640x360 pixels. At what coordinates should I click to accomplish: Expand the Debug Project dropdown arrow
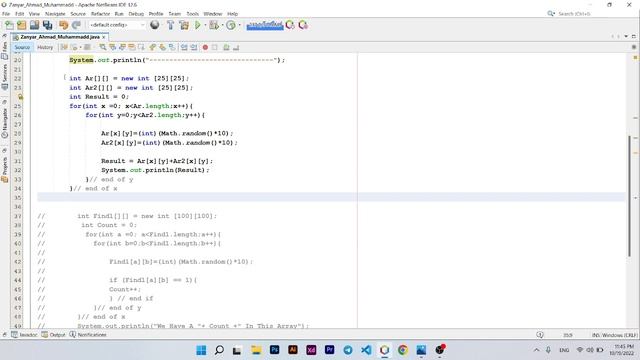pyautogui.click(x=222, y=25)
